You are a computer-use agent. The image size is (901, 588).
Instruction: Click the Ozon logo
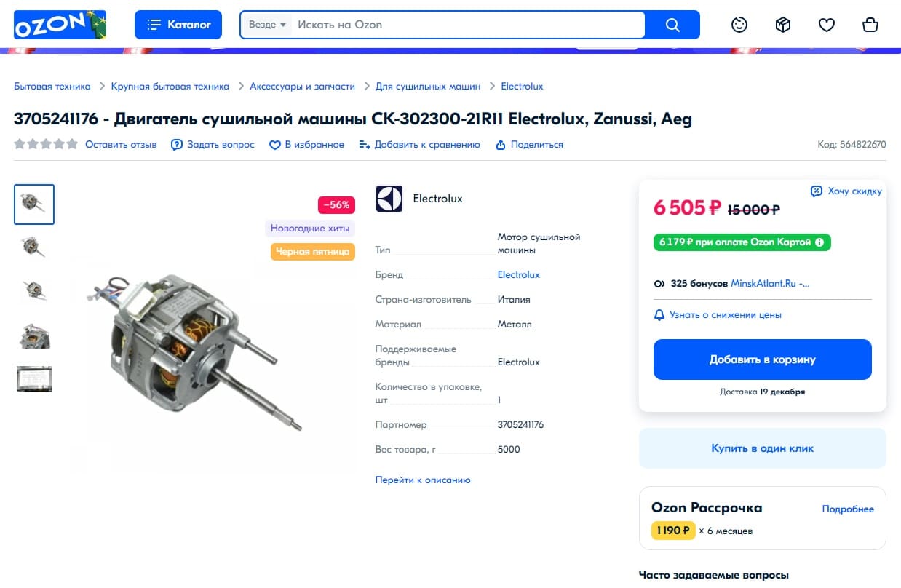[60, 25]
